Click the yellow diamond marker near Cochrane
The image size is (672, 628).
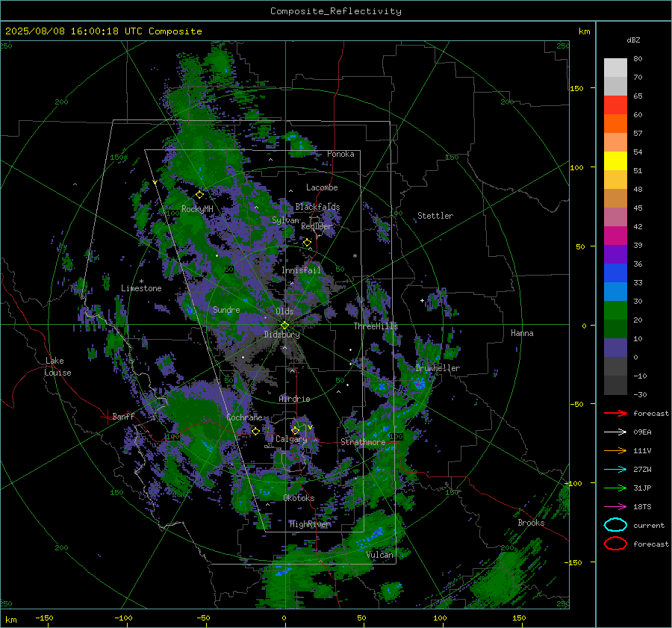click(x=255, y=431)
